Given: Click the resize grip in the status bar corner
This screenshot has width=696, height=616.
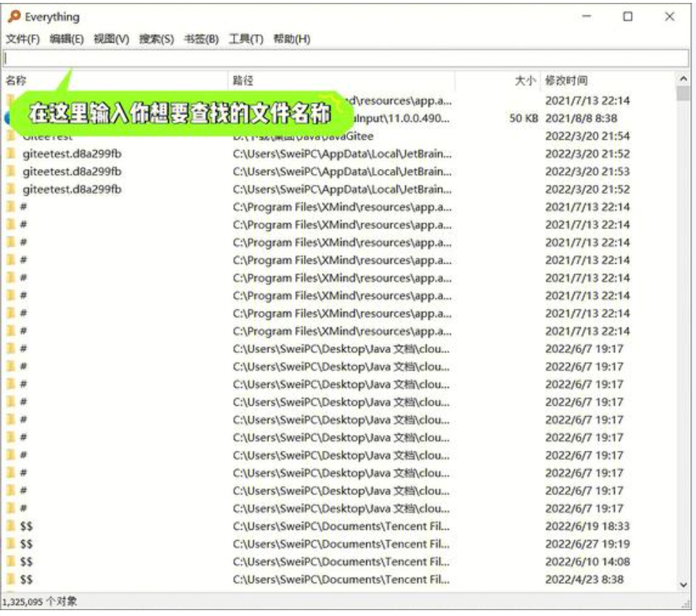Looking at the screenshot, I should [685, 603].
